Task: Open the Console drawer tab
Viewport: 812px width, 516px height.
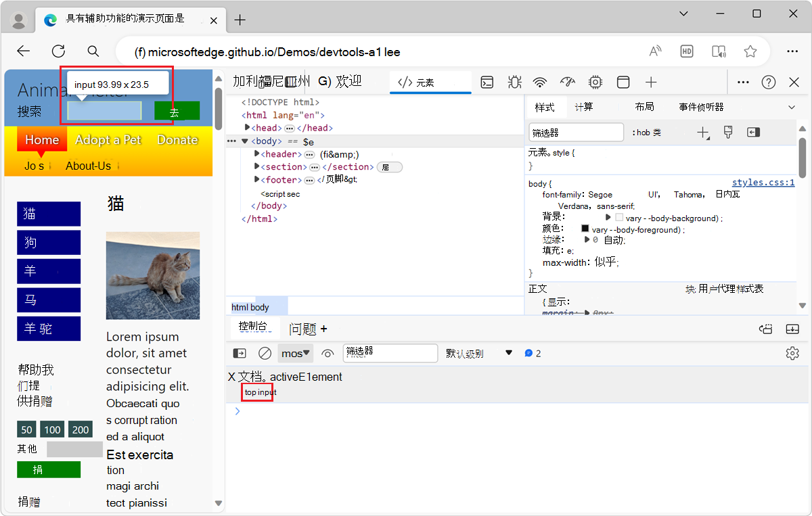Action: [x=255, y=327]
